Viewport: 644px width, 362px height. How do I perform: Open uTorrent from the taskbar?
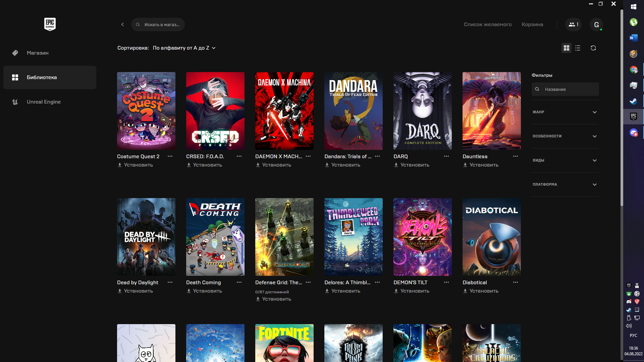coord(634,22)
